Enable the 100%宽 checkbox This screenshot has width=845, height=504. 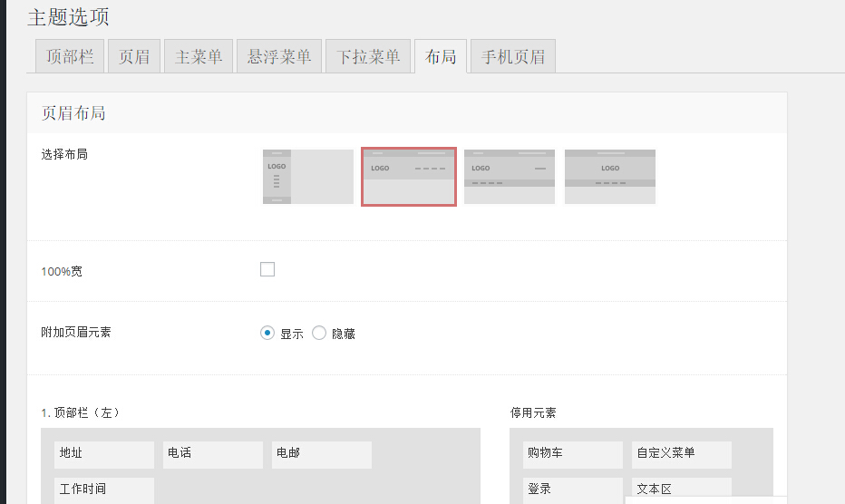(x=267, y=269)
